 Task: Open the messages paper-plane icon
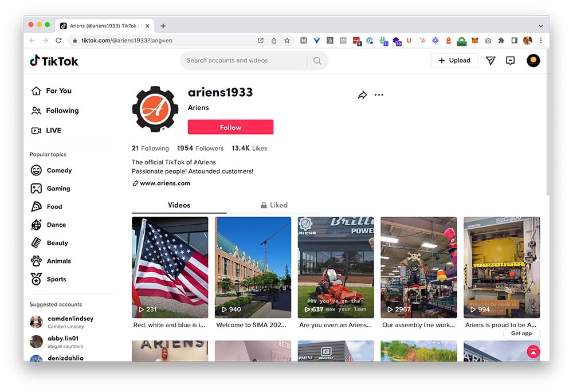[x=490, y=61]
